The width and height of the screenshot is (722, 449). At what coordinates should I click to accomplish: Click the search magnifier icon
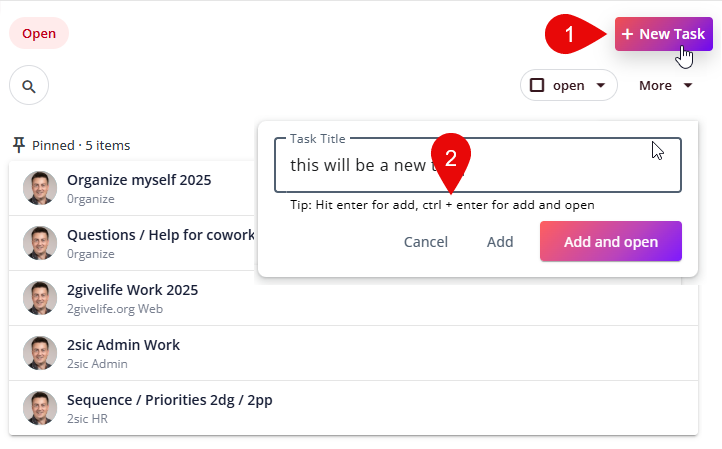[29, 86]
